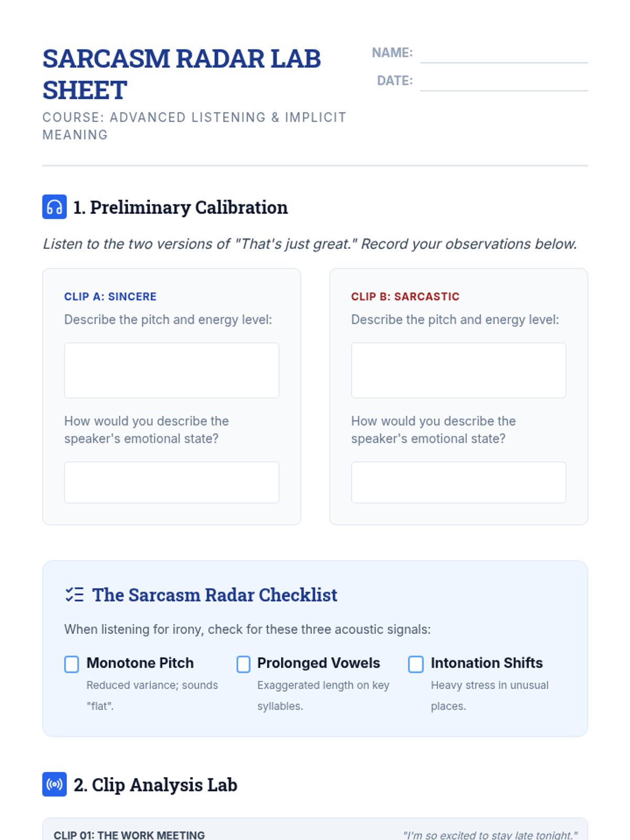The width and height of the screenshot is (630, 840).
Task: Click The Sarcasm Radar Checklist heading
Action: coord(215,595)
